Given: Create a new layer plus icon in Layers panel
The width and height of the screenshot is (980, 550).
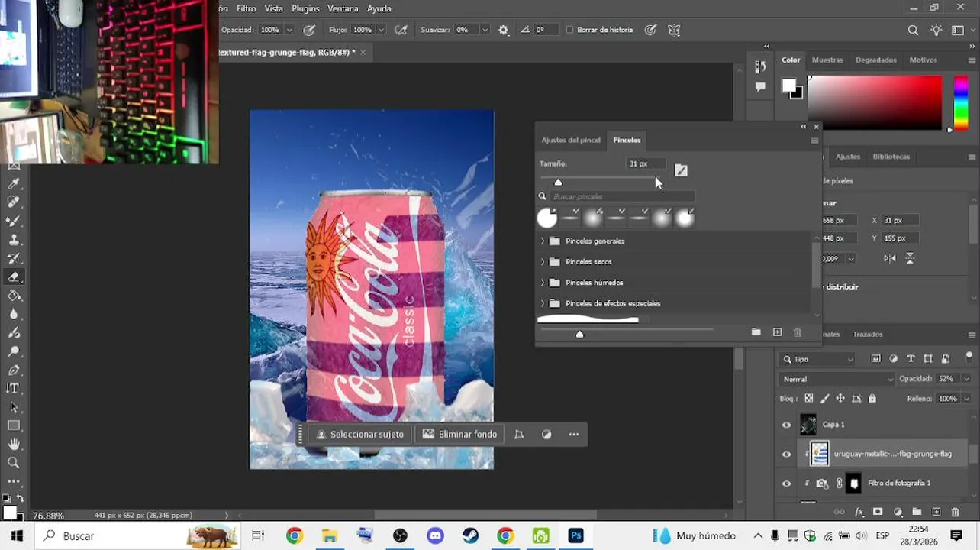Looking at the screenshot, I should (936, 512).
